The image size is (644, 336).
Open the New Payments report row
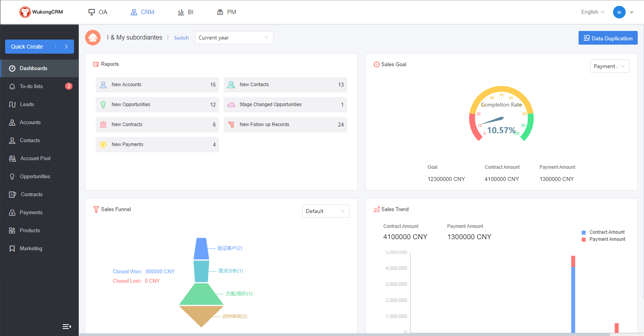pos(157,145)
